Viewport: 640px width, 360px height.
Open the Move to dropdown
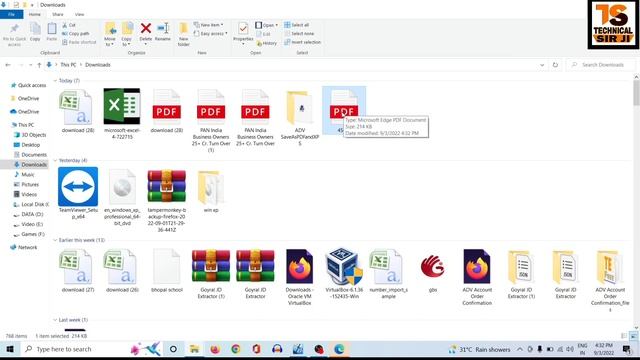(110, 34)
